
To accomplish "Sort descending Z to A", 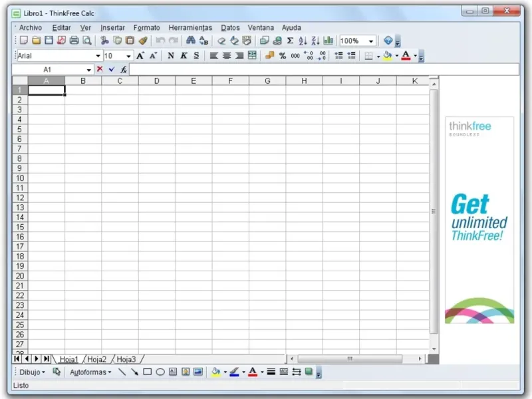I will pyautogui.click(x=315, y=41).
